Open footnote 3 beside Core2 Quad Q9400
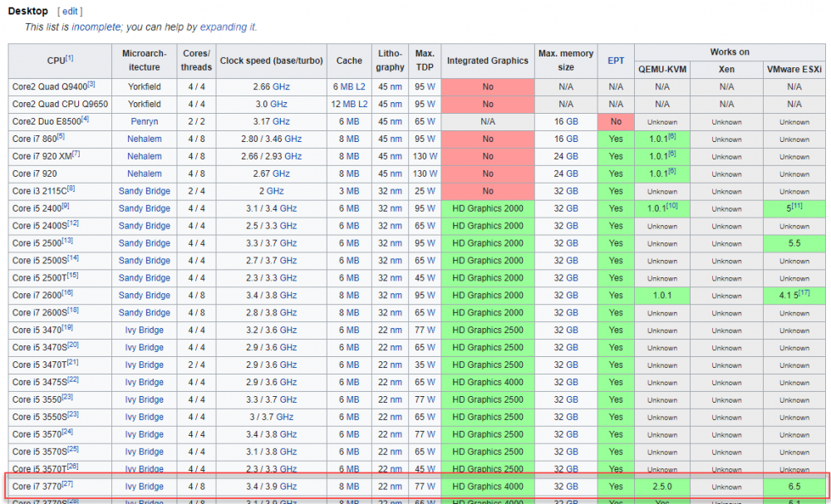 tap(91, 84)
